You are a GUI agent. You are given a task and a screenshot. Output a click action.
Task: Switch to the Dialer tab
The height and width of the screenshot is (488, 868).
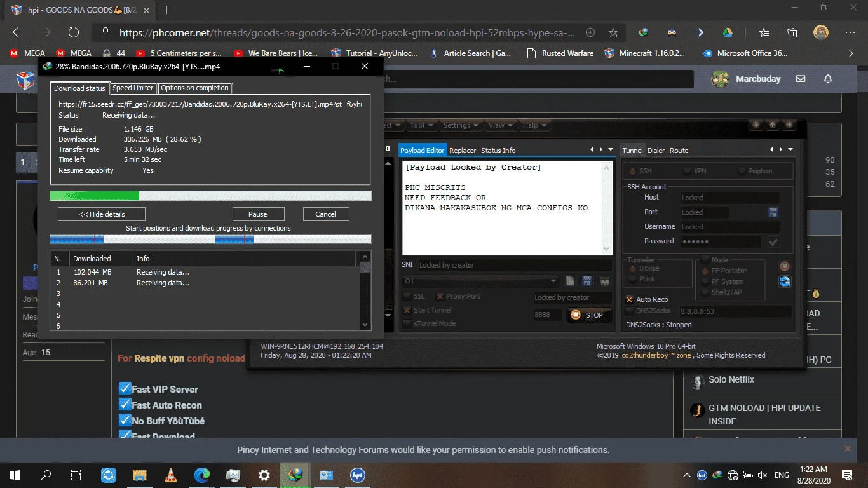coord(656,151)
